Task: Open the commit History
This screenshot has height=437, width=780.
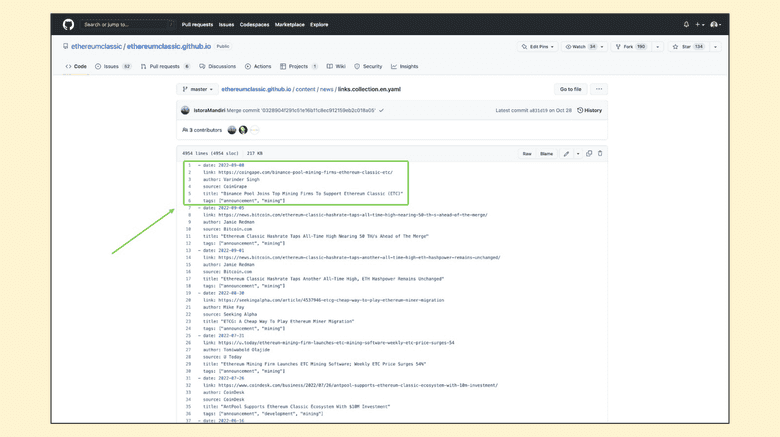Action: pos(590,110)
